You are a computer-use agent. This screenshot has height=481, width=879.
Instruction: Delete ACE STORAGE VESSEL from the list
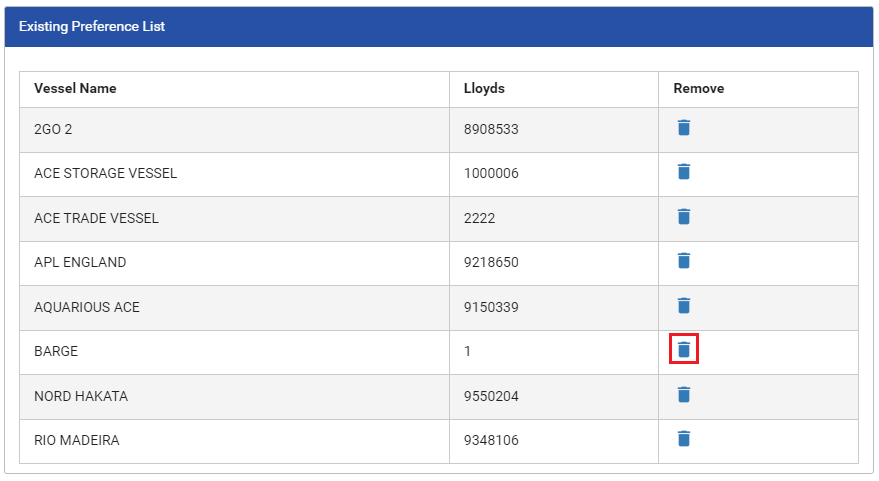pyautogui.click(x=683, y=172)
